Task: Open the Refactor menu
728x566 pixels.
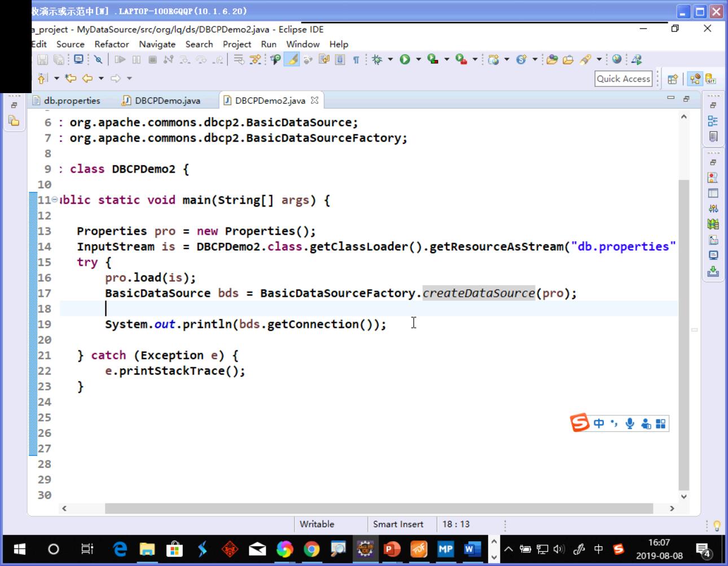Action: point(112,44)
